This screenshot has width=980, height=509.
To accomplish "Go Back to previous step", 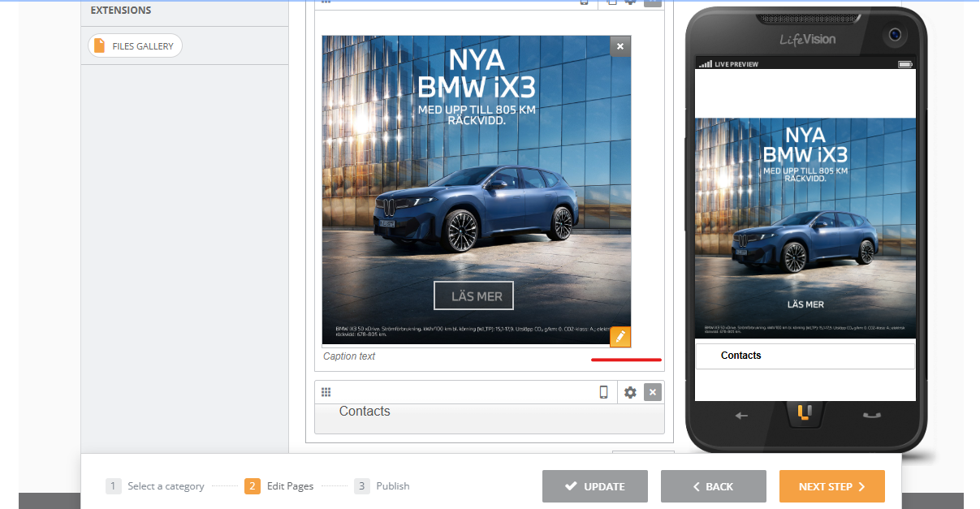I will (714, 486).
